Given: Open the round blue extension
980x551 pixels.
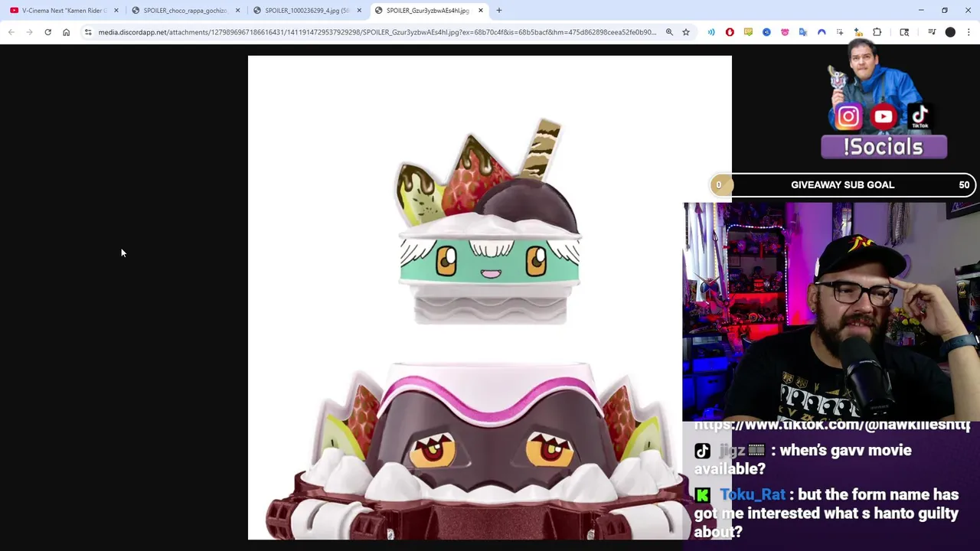Looking at the screenshot, I should click(766, 32).
